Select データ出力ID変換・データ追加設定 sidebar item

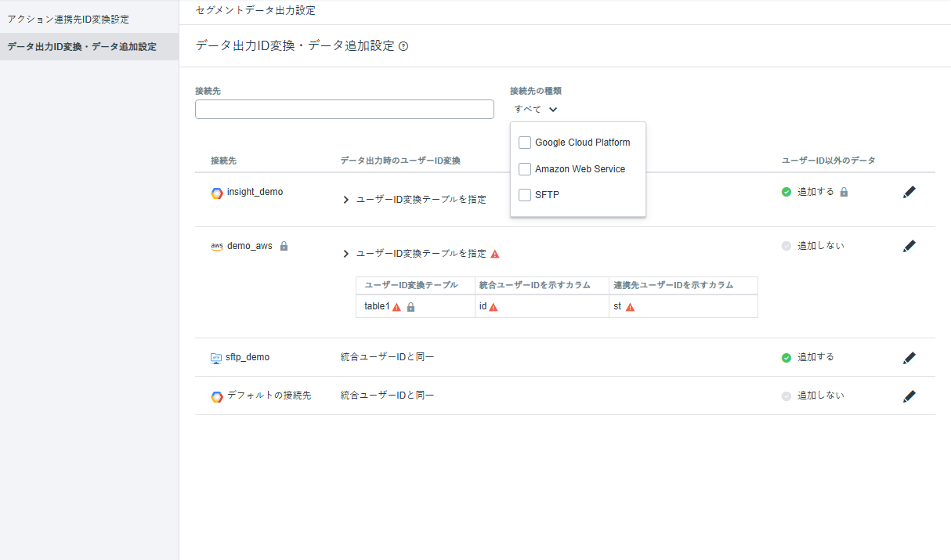point(89,47)
